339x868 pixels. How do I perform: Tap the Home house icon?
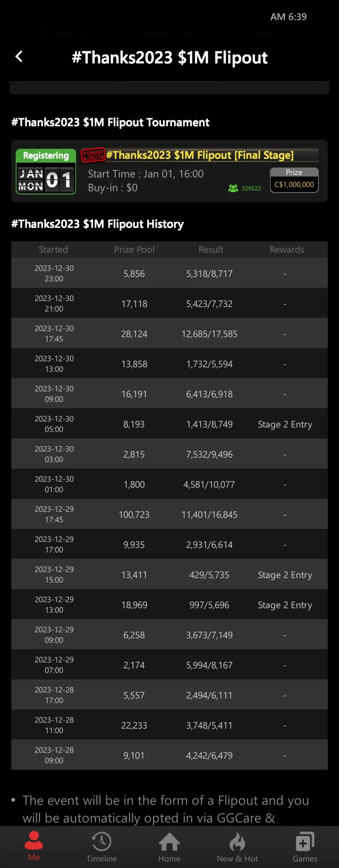click(169, 842)
